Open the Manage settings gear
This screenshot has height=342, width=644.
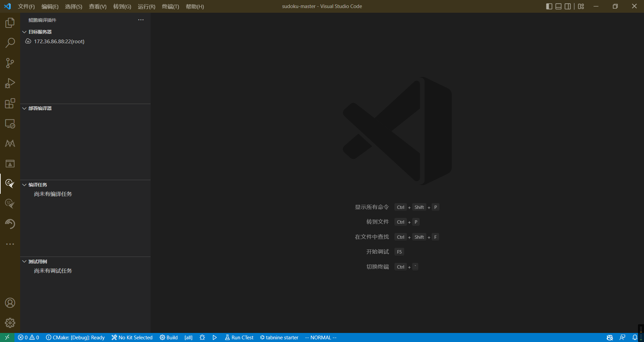click(x=10, y=323)
